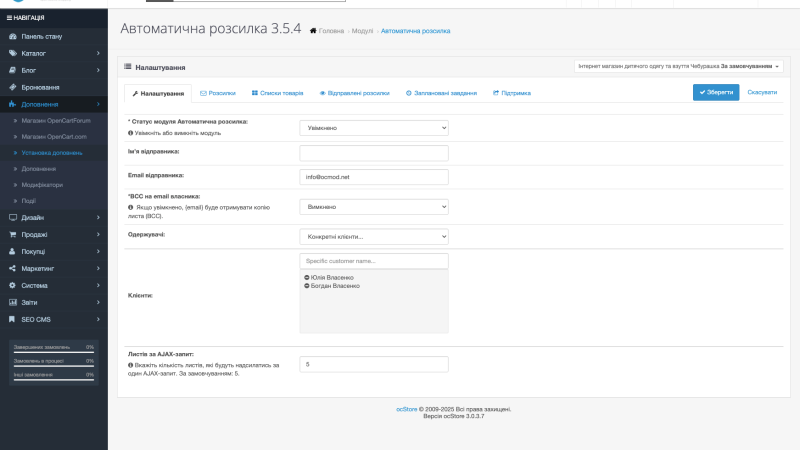Click the puzzle icon next to Доповнення
This screenshot has width=800, height=450.
click(13, 104)
